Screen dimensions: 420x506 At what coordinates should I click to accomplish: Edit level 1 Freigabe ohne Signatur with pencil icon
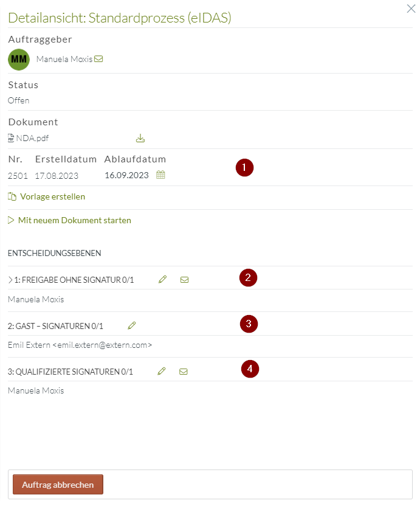coord(162,279)
